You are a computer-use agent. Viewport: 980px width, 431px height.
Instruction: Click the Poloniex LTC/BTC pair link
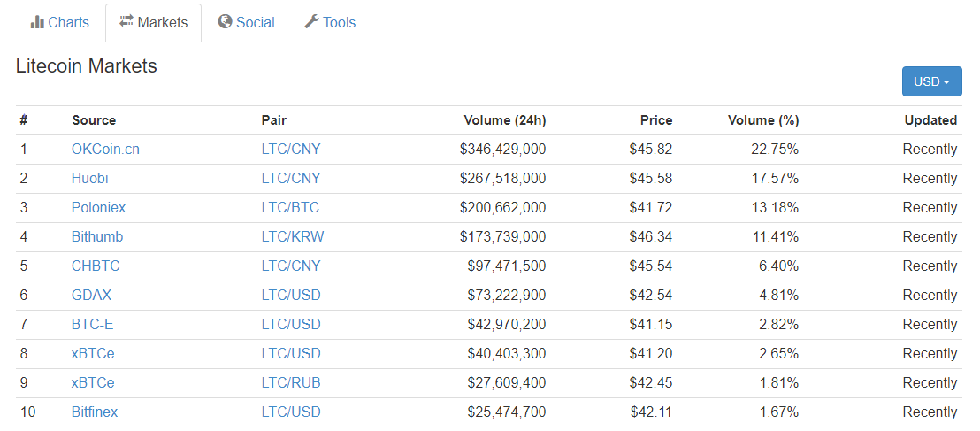click(290, 208)
